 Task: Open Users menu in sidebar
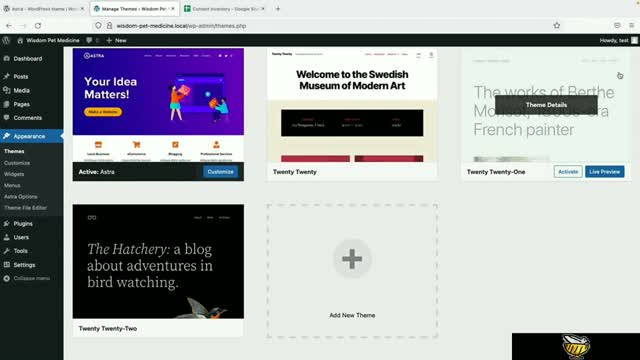pyautogui.click(x=21, y=237)
